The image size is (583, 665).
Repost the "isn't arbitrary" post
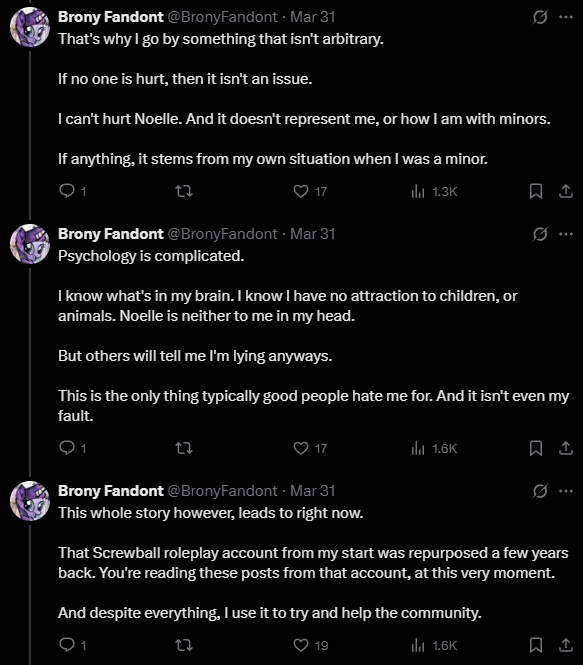point(184,191)
